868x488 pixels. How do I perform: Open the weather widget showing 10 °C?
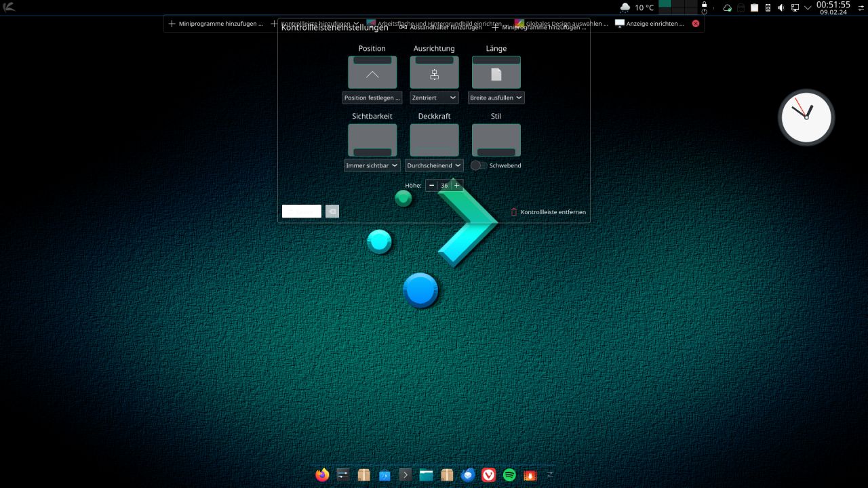(637, 7)
